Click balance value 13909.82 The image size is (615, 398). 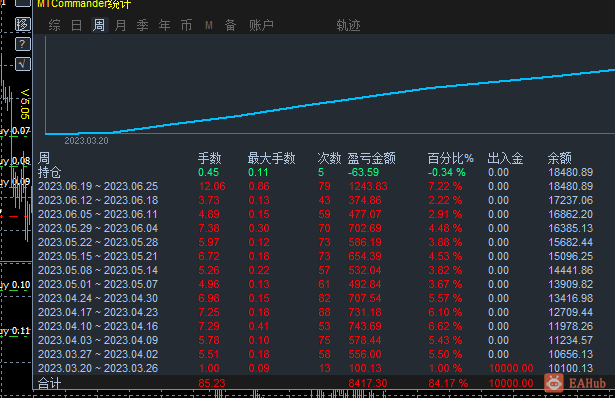pos(570,284)
